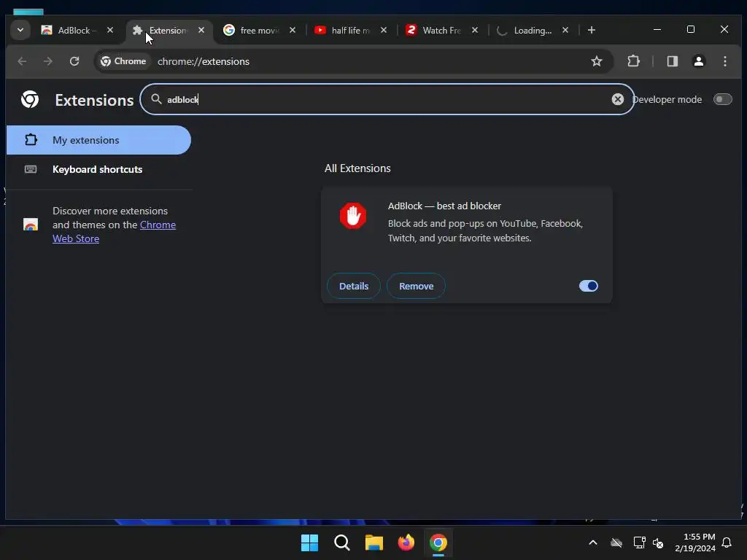The width and height of the screenshot is (747, 560).
Task: Open a new tab with plus button
Action: pyautogui.click(x=591, y=30)
